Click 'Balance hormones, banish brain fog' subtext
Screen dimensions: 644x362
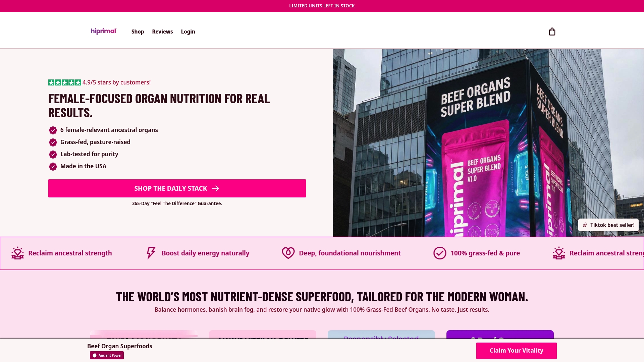pos(322,310)
